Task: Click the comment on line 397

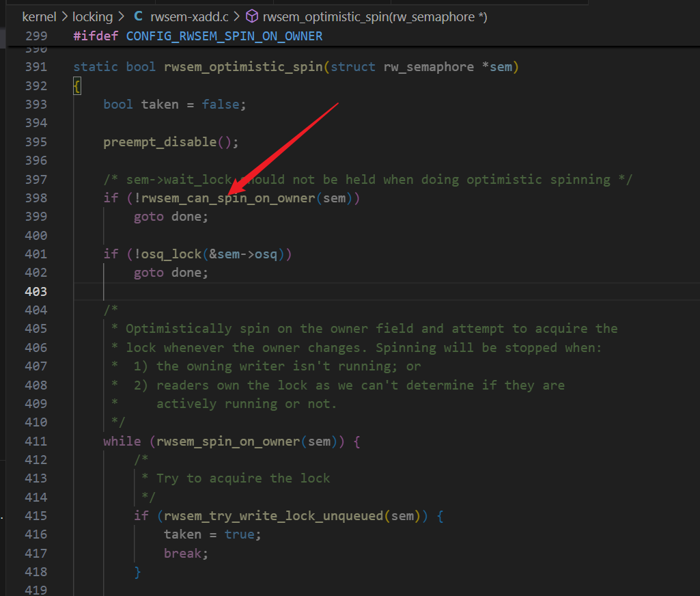Action: point(368,180)
